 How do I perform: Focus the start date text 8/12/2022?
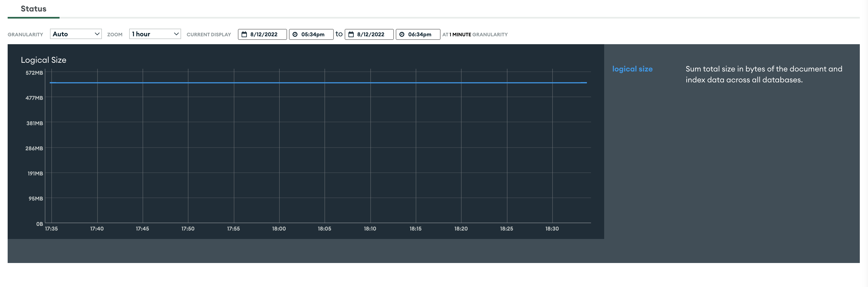(x=264, y=34)
